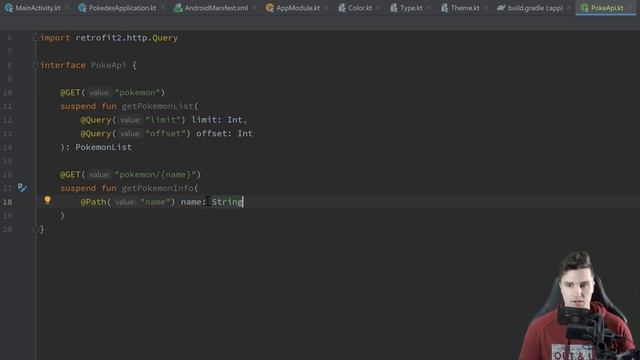
Task: Close the build.gradle (app) tab
Action: [569, 8]
